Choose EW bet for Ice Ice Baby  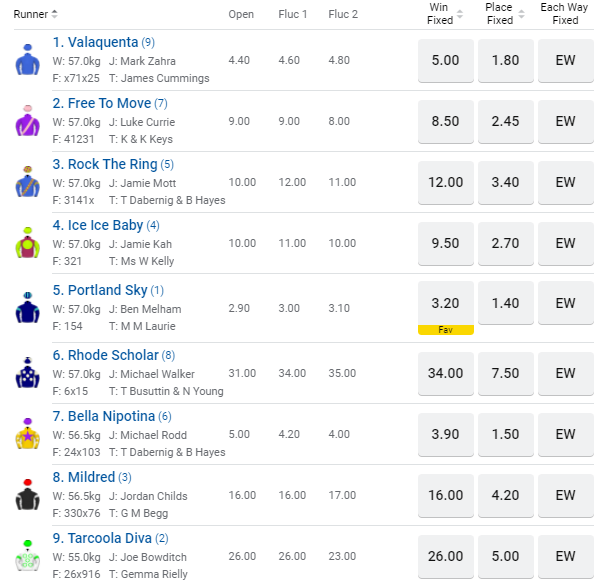565,244
